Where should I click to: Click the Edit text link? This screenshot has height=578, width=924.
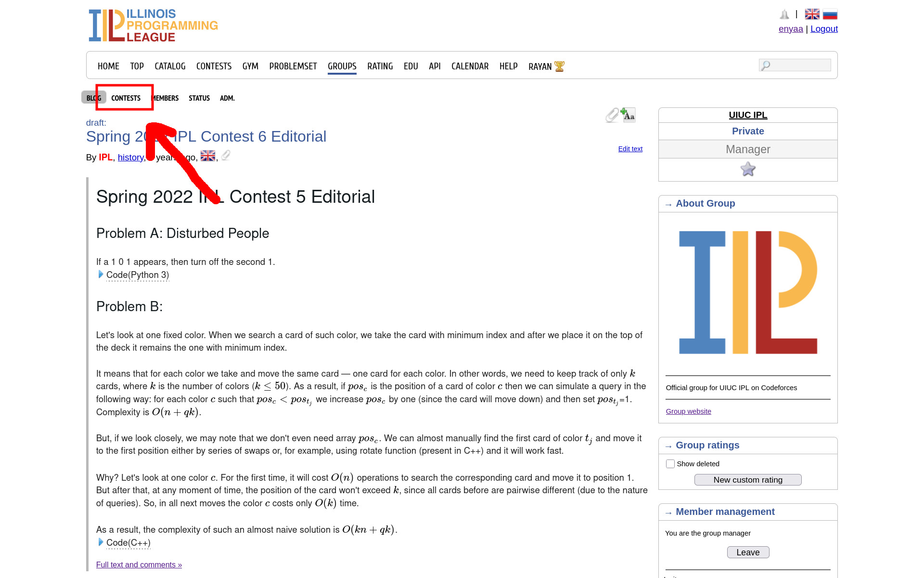(630, 149)
